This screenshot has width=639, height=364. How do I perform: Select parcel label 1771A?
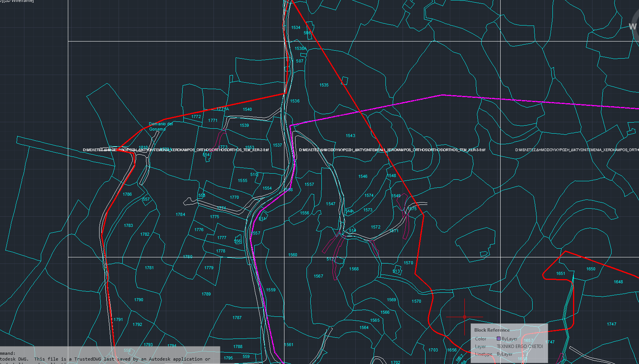[x=223, y=109]
